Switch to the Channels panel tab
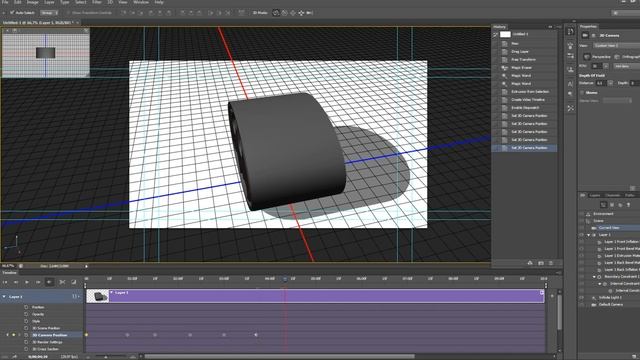This screenshot has width=640, height=360. click(x=612, y=196)
